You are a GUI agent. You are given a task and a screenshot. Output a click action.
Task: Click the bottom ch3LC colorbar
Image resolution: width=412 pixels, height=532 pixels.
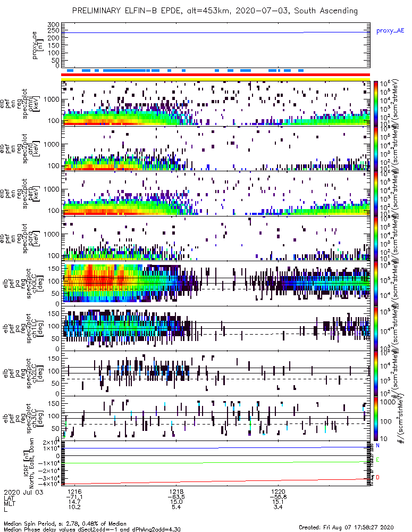pos(376,419)
